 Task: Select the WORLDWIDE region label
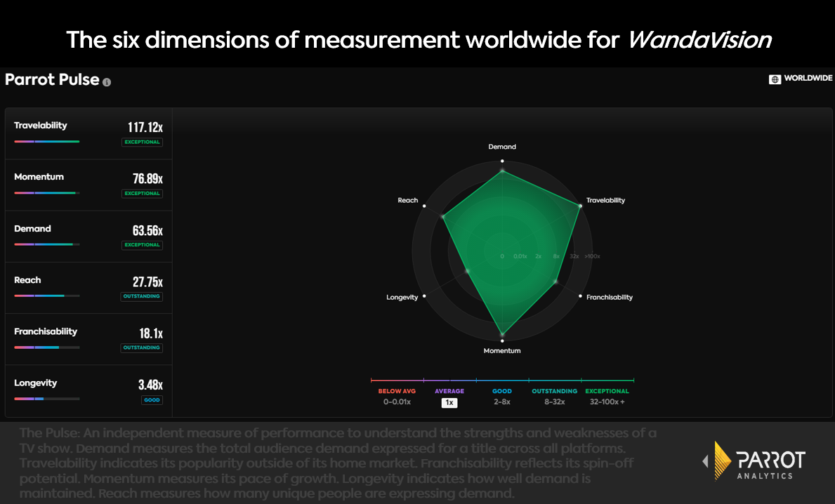click(808, 78)
